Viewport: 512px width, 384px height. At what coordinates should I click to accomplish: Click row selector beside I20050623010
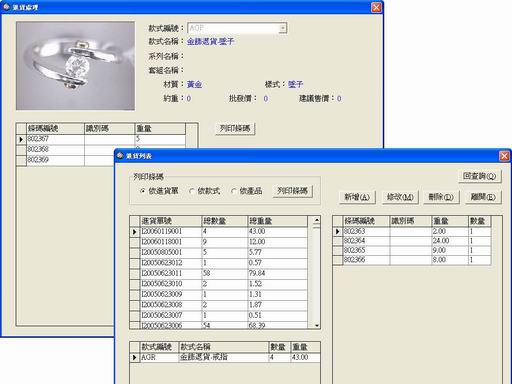click(x=135, y=284)
